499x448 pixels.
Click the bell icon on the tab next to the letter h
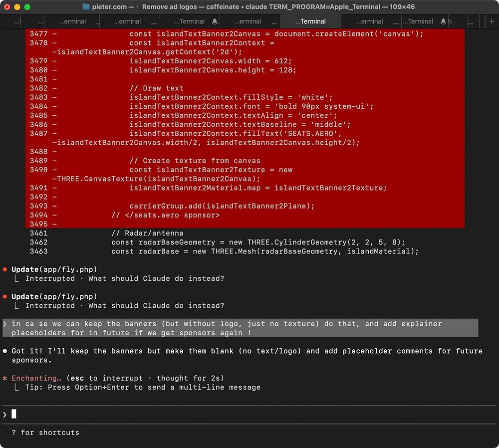(443, 21)
